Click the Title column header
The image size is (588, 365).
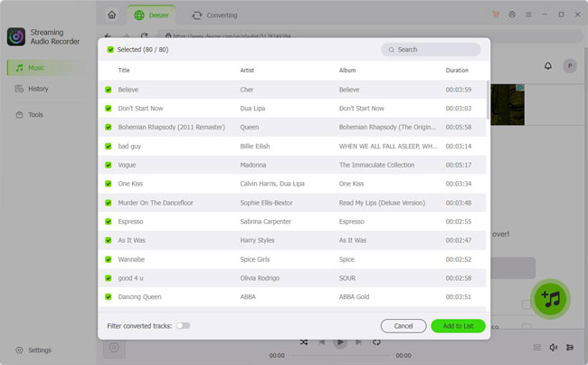[x=124, y=71]
